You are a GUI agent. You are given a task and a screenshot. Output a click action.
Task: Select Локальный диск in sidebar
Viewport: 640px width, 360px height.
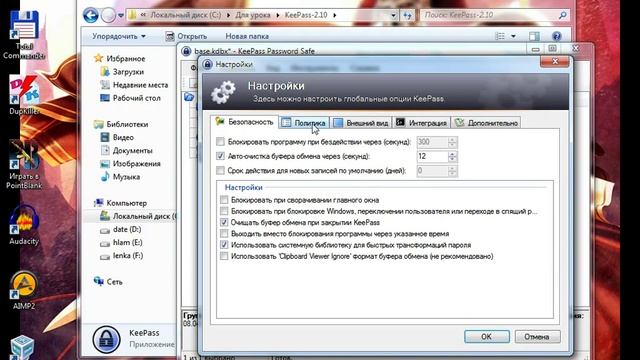[x=138, y=216]
